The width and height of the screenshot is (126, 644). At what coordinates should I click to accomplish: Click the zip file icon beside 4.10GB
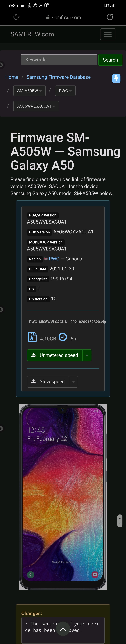(x=32, y=337)
